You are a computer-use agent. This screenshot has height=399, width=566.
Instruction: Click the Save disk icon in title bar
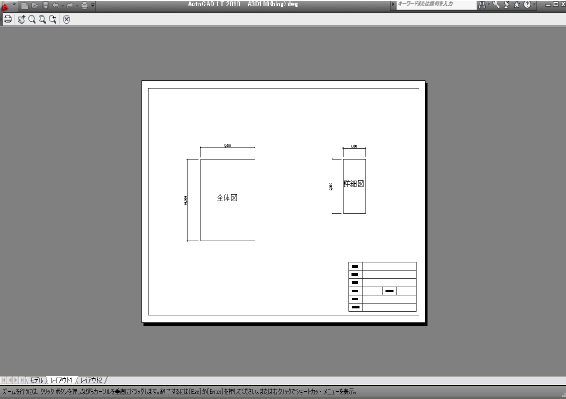pyautogui.click(x=45, y=6)
